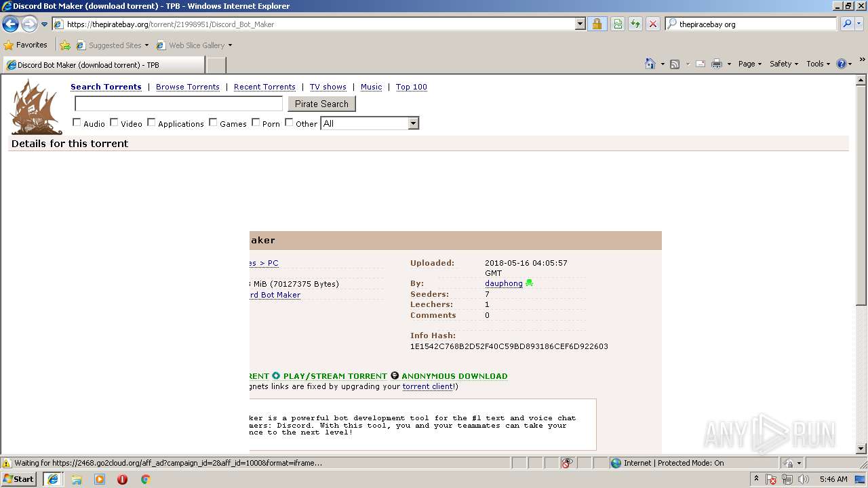Click the Refresh page icon
This screenshot has width=868, height=488.
tap(635, 24)
